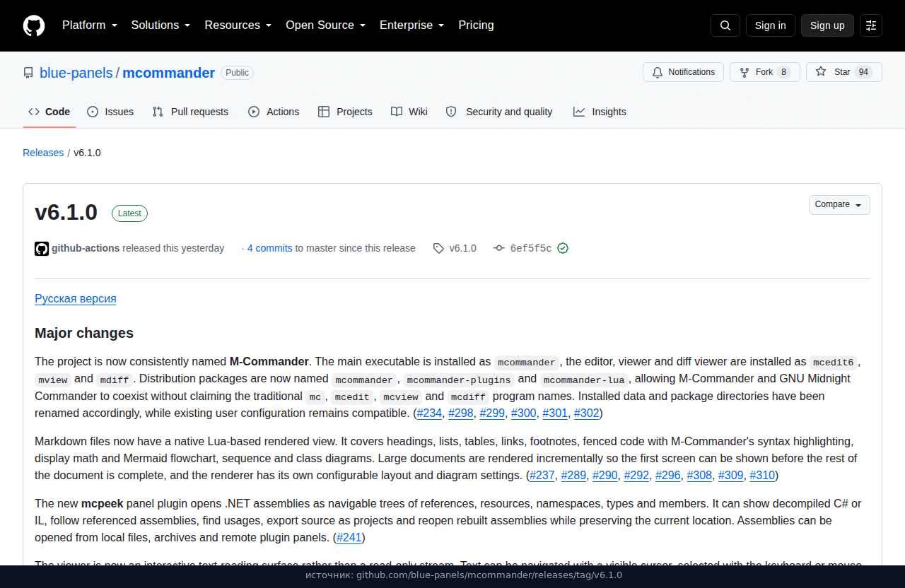Click the Notifications button

pyautogui.click(x=683, y=72)
